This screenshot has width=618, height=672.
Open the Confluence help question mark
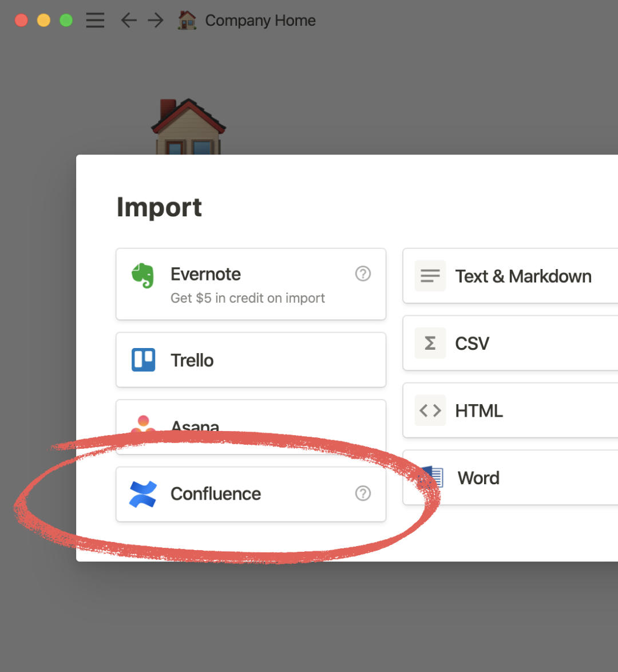363,493
